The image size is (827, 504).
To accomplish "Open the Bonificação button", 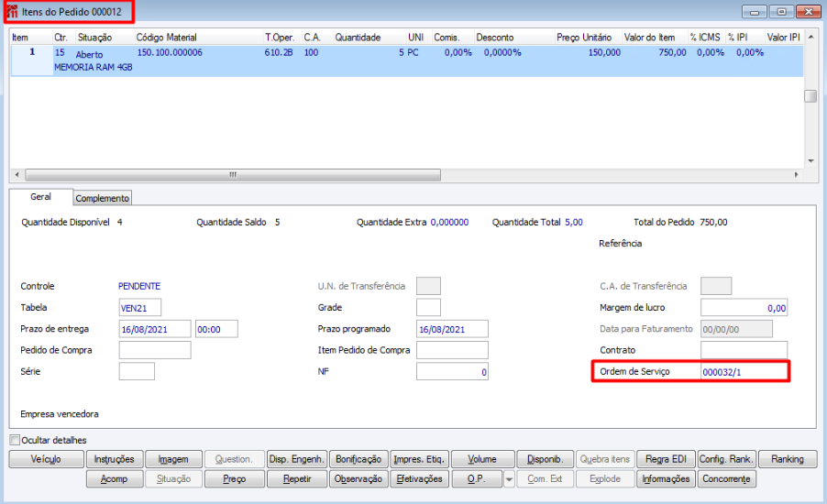I will (358, 459).
